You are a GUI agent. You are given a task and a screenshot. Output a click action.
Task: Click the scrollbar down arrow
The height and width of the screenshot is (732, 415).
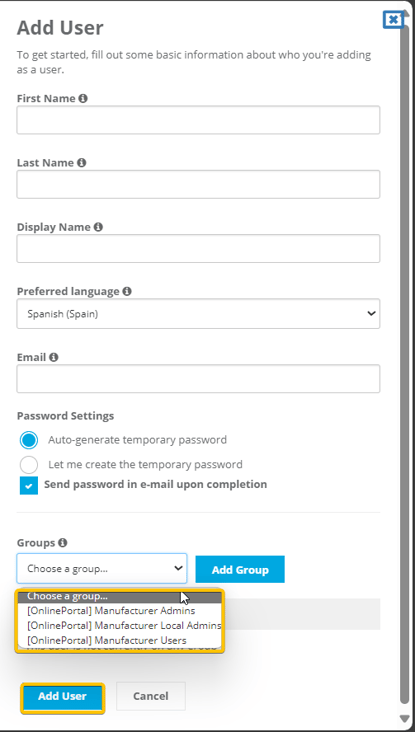[x=404, y=718]
